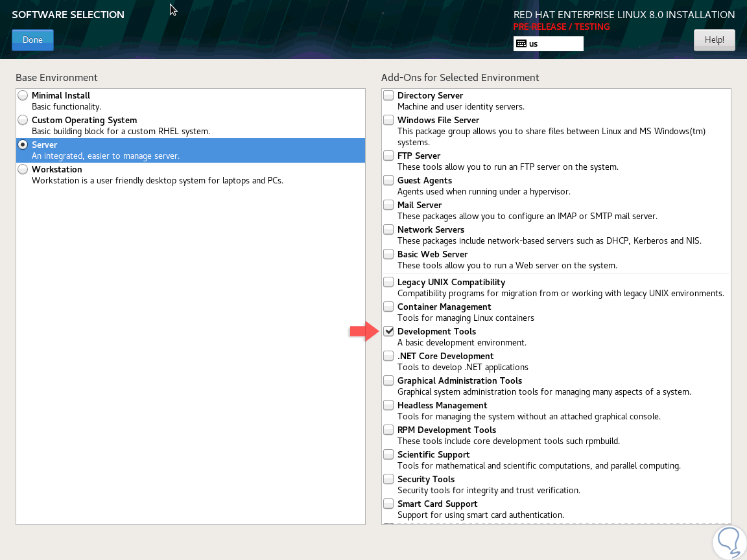The height and width of the screenshot is (560, 747).
Task: Select the Workstation radio button
Action: coord(23,170)
